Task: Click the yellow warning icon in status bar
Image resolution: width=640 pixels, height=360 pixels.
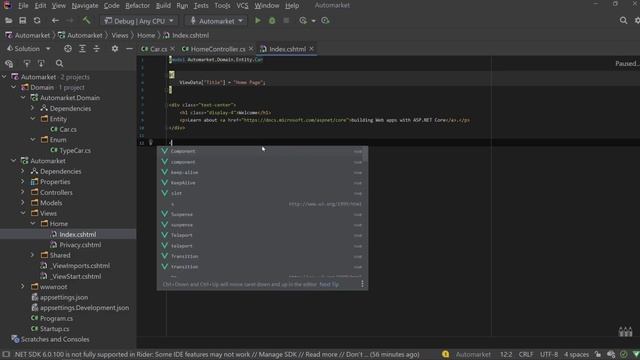Action: point(445,354)
